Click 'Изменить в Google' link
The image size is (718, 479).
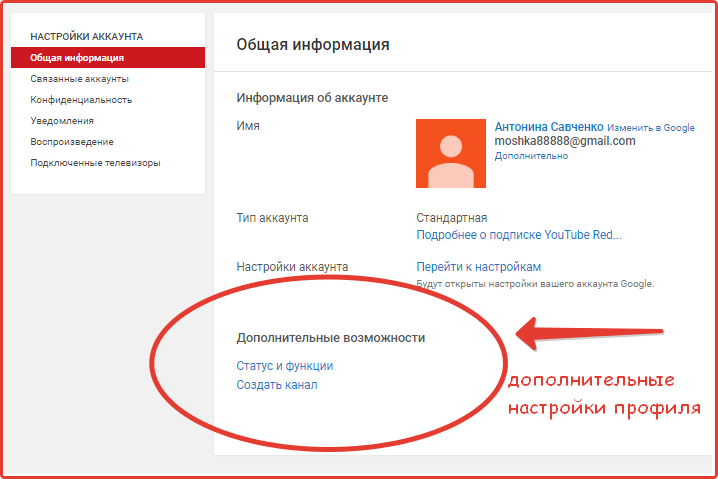coord(651,128)
